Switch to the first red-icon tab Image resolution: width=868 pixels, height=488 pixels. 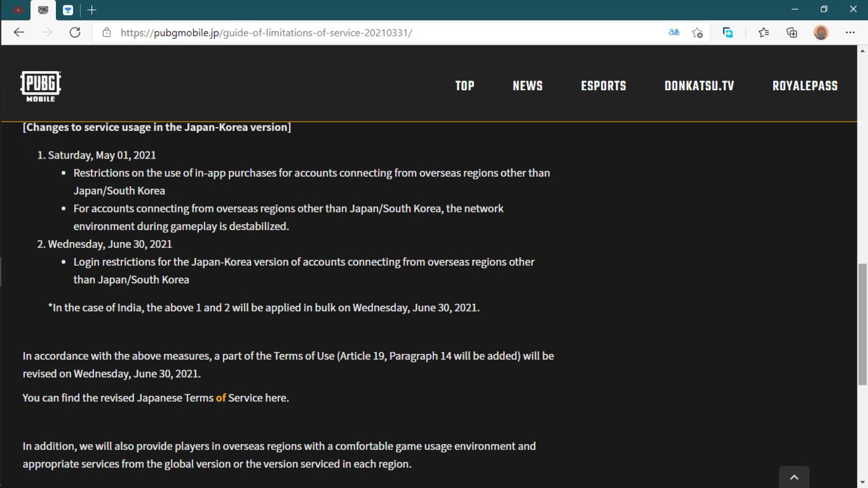[x=18, y=10]
